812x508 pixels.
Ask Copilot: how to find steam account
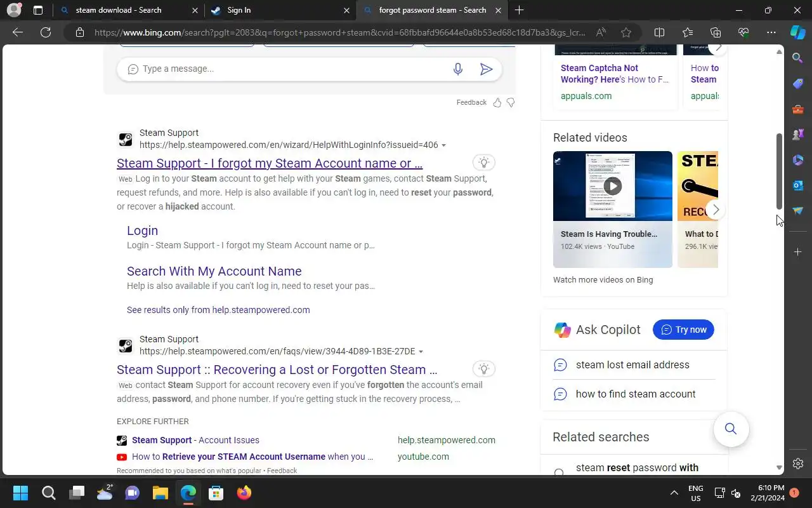(x=636, y=394)
